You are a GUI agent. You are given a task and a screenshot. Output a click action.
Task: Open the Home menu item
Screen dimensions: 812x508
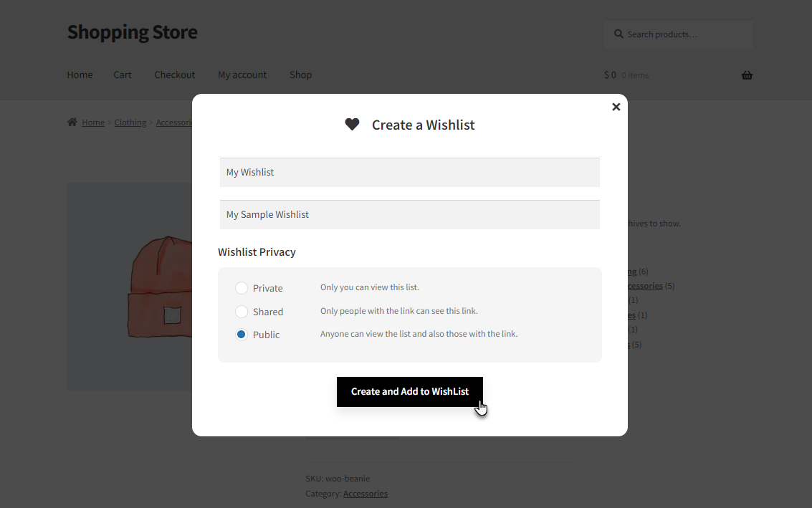click(x=80, y=75)
